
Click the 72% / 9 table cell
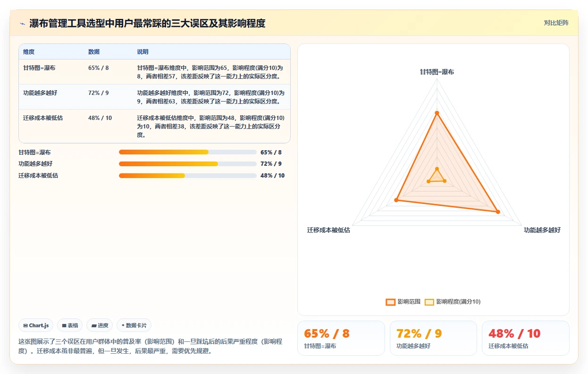(x=99, y=93)
